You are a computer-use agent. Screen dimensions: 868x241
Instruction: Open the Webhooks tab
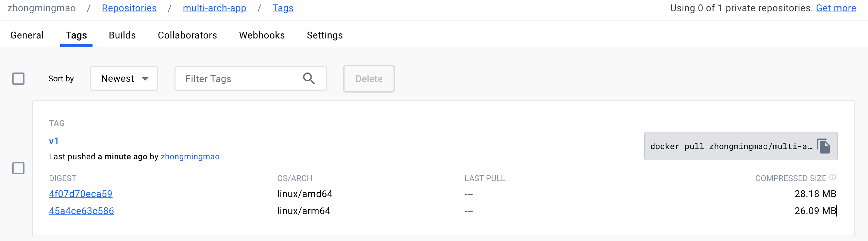point(262,35)
